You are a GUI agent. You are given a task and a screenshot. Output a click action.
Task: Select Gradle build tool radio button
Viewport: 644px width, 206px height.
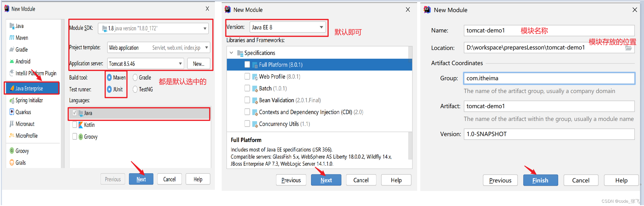[x=135, y=78]
